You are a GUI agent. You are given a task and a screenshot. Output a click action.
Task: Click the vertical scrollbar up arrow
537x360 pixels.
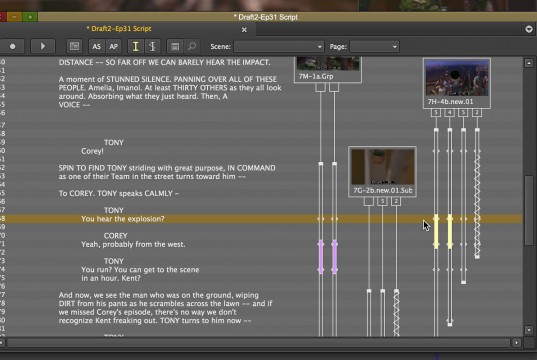(529, 63)
